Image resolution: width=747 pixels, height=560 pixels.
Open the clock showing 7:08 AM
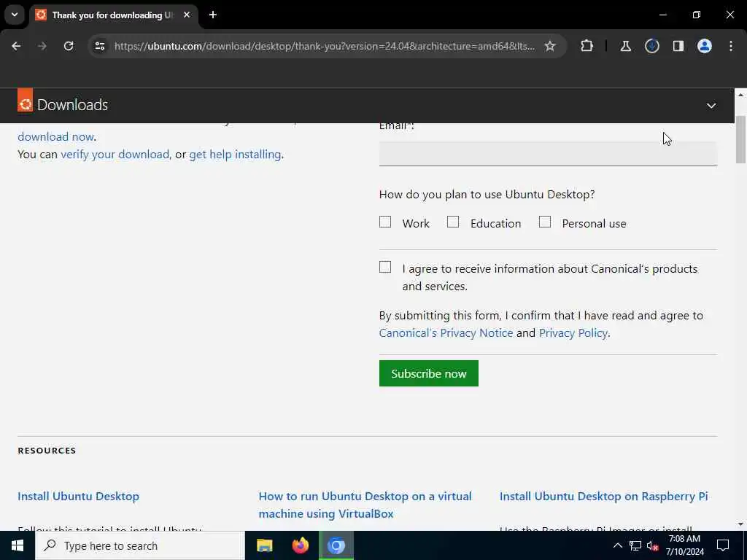684,545
